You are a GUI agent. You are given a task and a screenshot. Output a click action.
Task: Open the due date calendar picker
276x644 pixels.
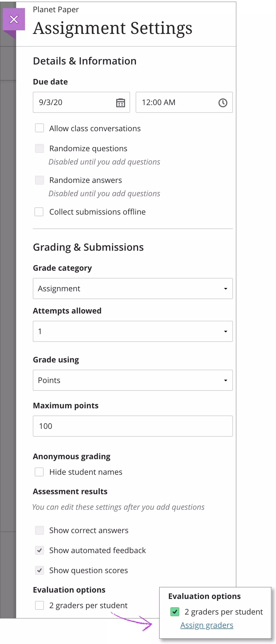click(120, 103)
